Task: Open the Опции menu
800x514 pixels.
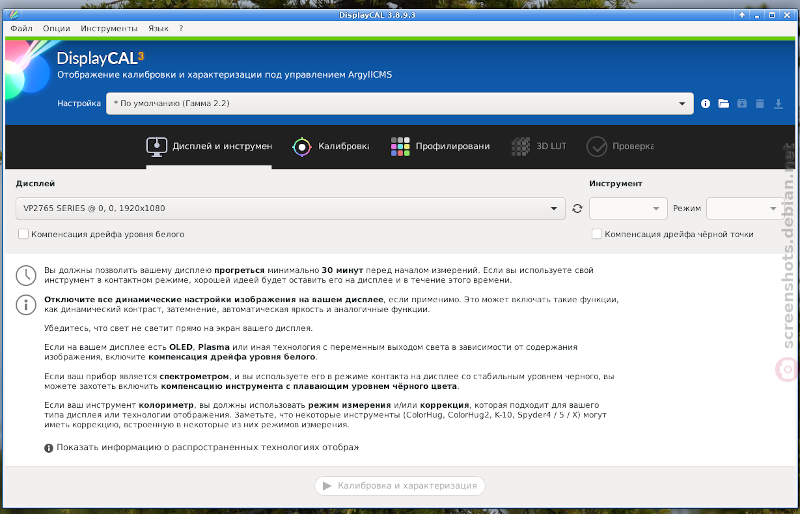Action: (x=57, y=29)
